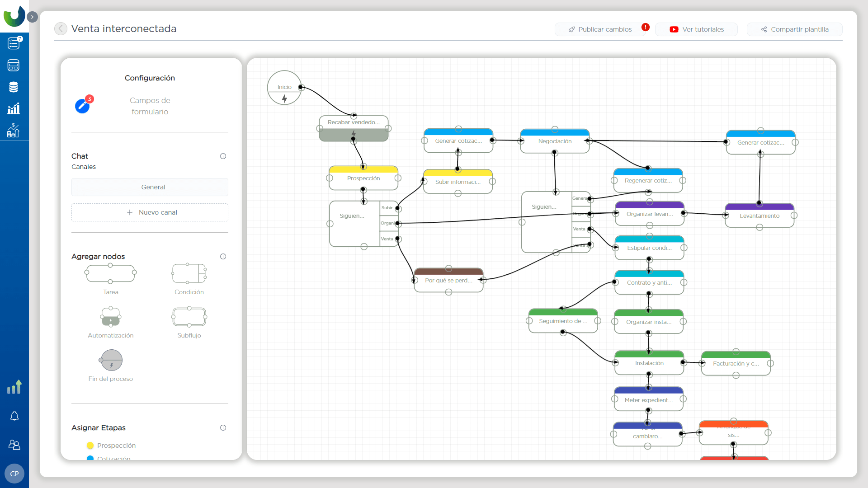Open the database sidebar icon
Viewport: 868px width, 488px height.
pyautogui.click(x=14, y=87)
